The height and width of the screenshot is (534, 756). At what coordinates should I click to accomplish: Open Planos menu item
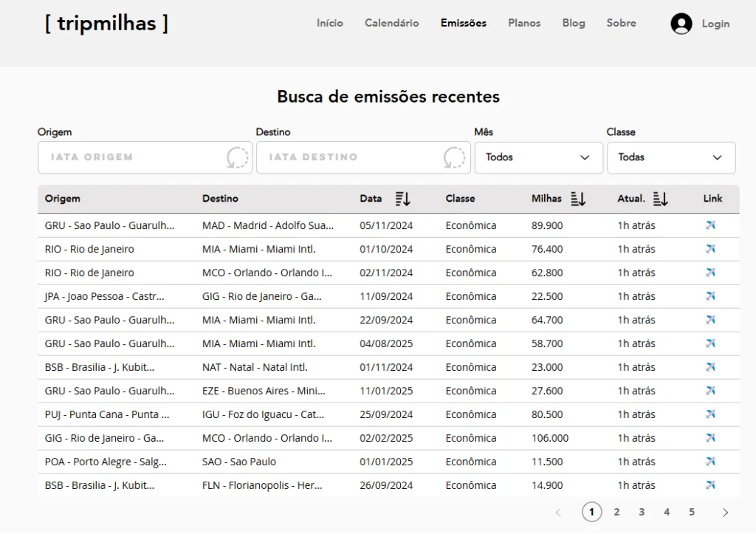[x=524, y=23]
